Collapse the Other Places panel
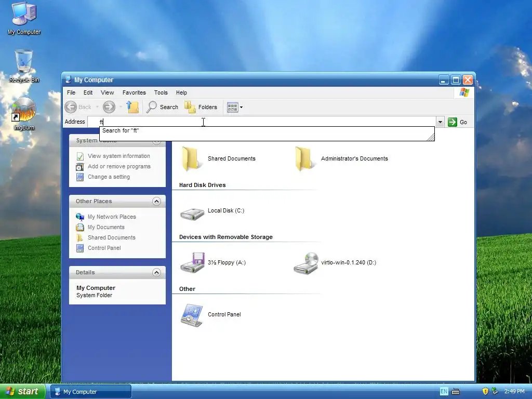Viewport: 532px width, 399px height. tap(156, 202)
